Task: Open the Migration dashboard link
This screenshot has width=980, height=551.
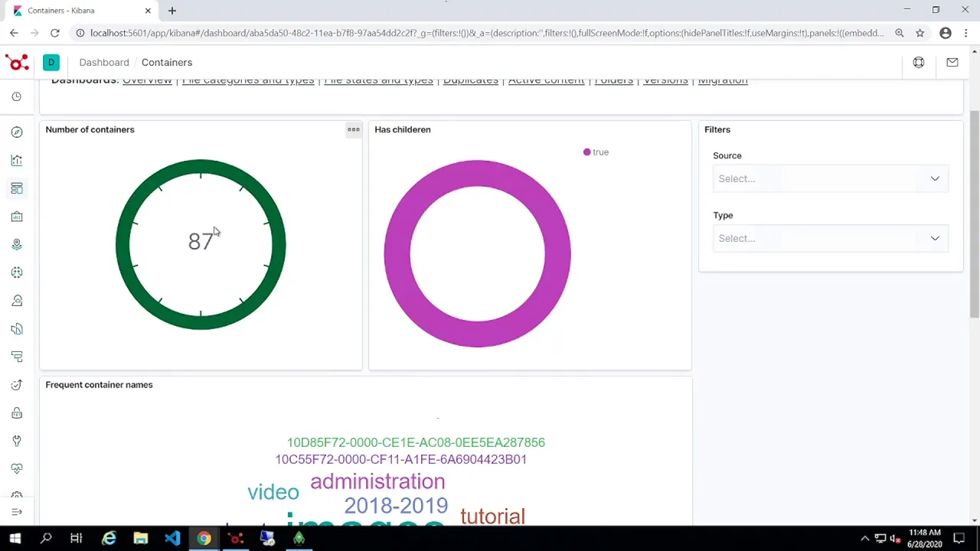Action: (723, 81)
